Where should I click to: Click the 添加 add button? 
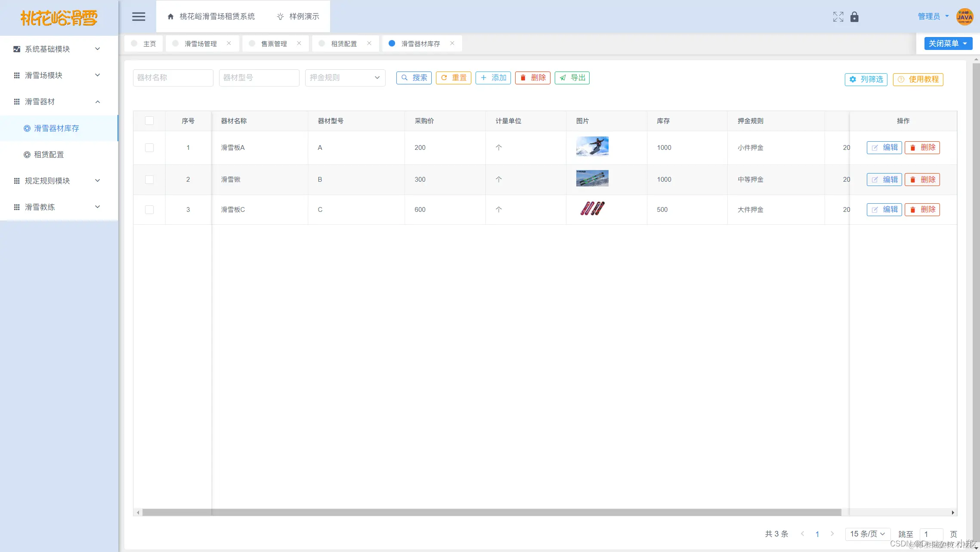493,78
